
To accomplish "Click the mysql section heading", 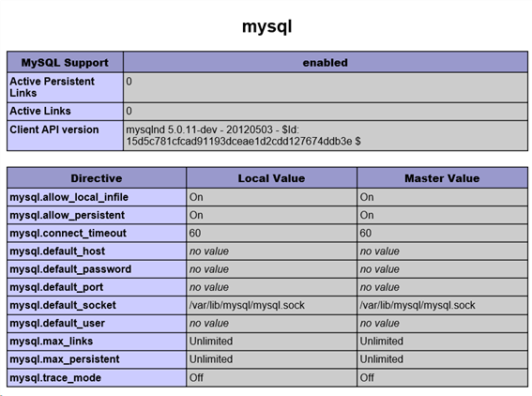I will click(267, 27).
